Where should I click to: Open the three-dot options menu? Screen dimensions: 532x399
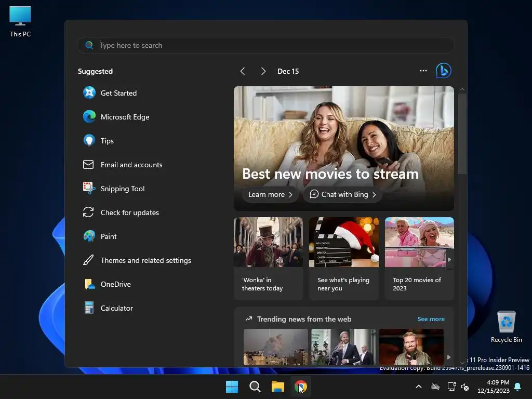pos(423,71)
